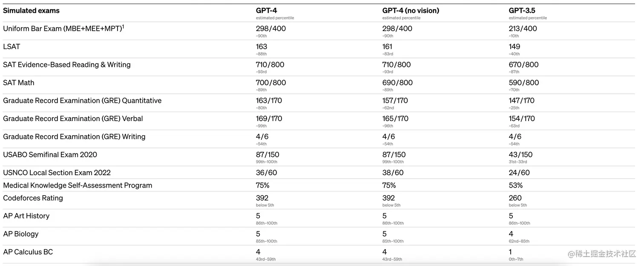Select the USNCO Local Section Exam 2022 label
The image size is (644, 266).
tap(57, 173)
